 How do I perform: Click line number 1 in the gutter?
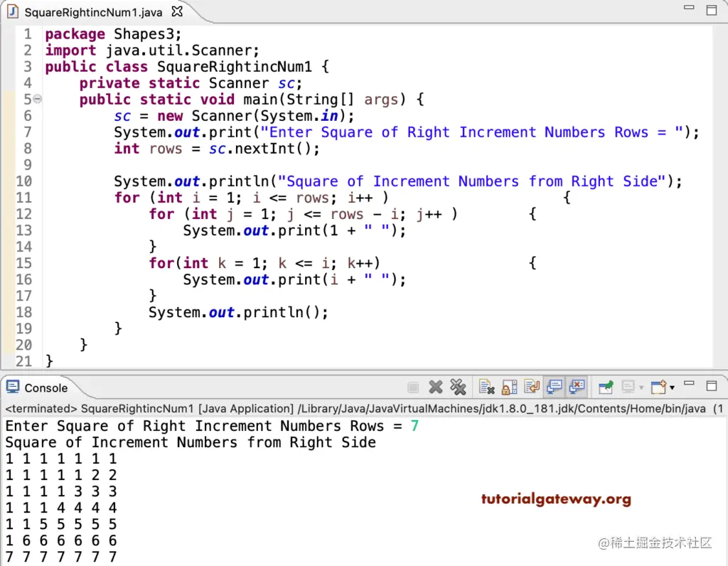pos(28,34)
